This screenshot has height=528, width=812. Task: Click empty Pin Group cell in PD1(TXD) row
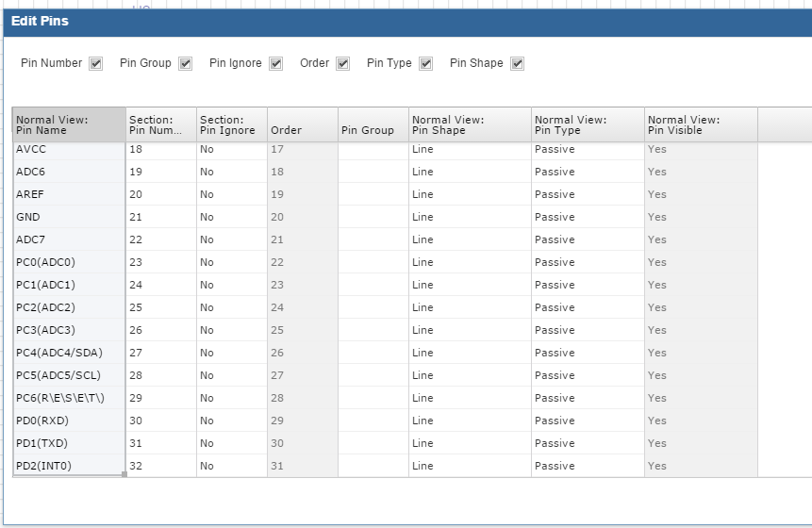[x=373, y=443]
